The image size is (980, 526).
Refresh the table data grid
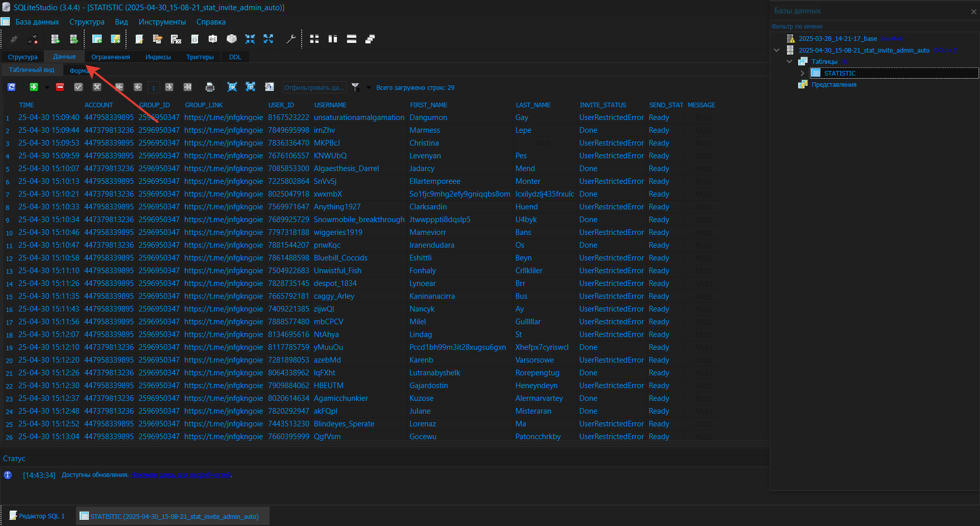11,87
